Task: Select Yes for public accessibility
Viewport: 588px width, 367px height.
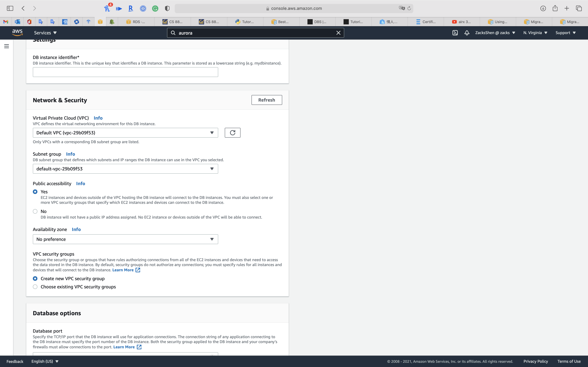Action: coord(35,192)
